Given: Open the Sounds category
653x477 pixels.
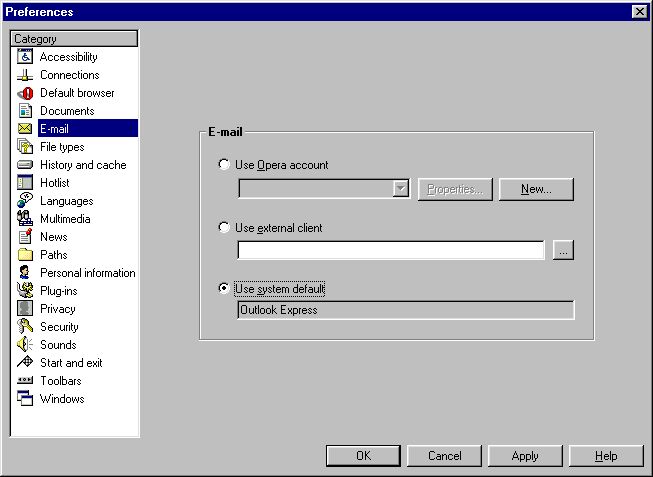Looking at the screenshot, I should click(59, 345).
